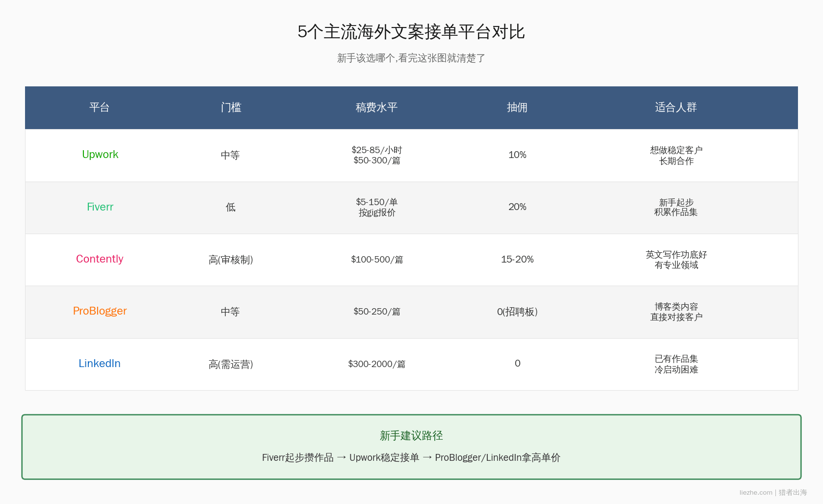Click the 15-20% commission cell
The height and width of the screenshot is (504, 823).
tap(517, 259)
